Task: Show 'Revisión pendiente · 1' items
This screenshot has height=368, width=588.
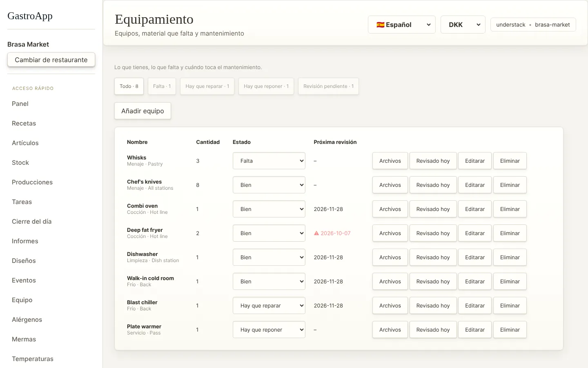Action: pos(328,86)
